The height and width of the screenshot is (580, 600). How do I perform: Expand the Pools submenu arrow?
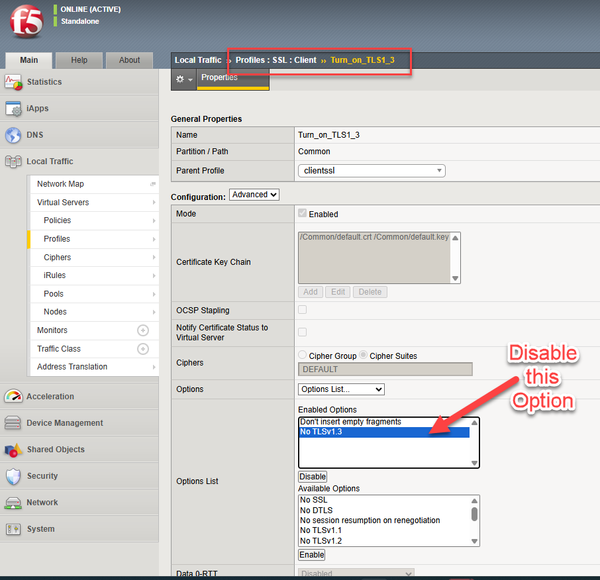pyautogui.click(x=154, y=294)
